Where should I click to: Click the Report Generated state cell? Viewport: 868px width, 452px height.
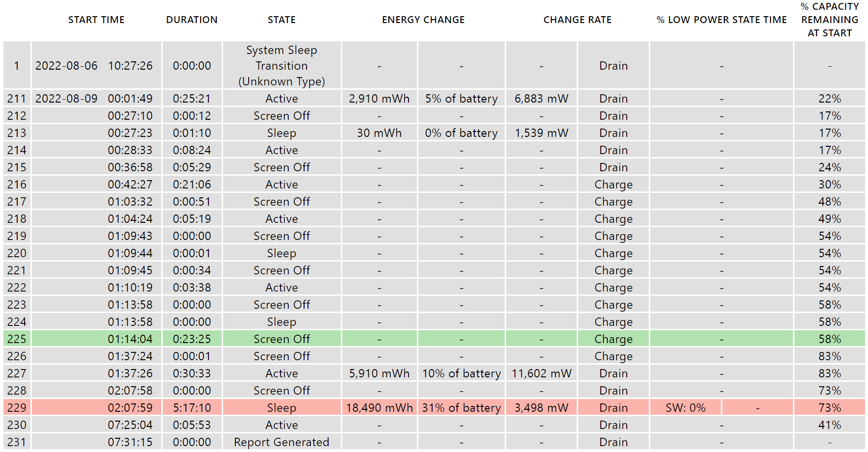coord(281,442)
